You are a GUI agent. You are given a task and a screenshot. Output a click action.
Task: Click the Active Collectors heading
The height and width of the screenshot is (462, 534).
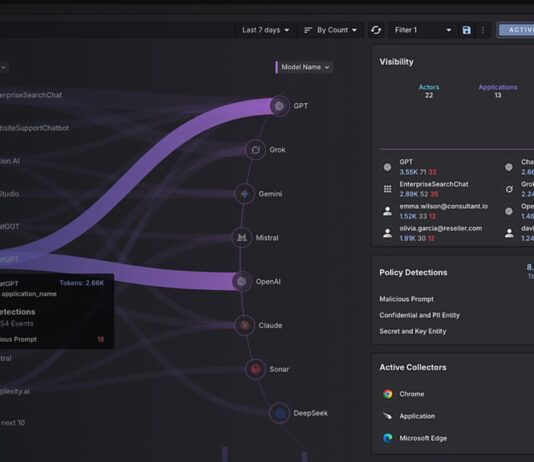pyautogui.click(x=413, y=367)
